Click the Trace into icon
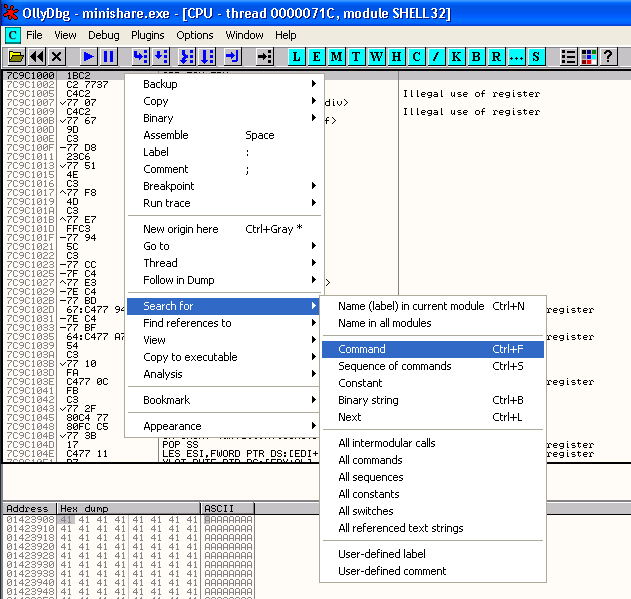 coord(186,57)
